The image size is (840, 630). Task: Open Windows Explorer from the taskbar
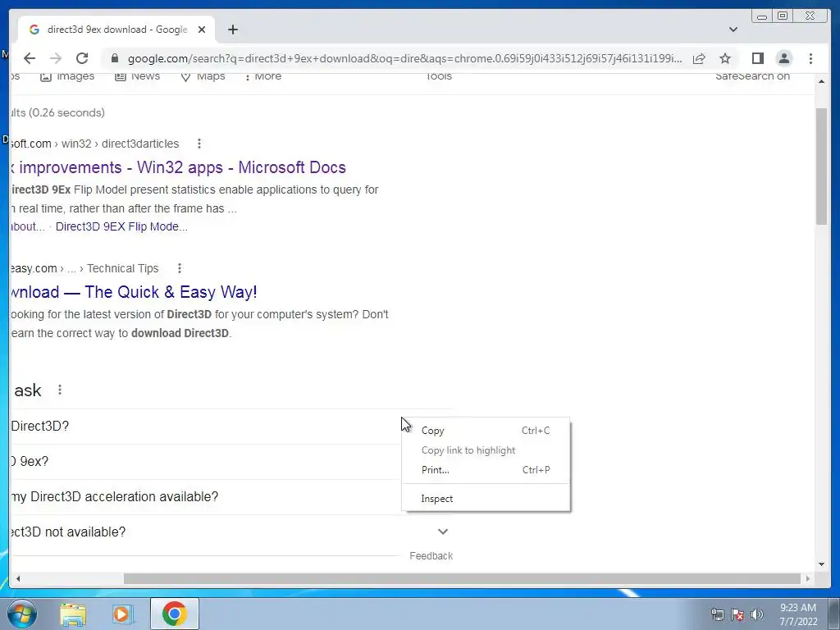click(73, 614)
